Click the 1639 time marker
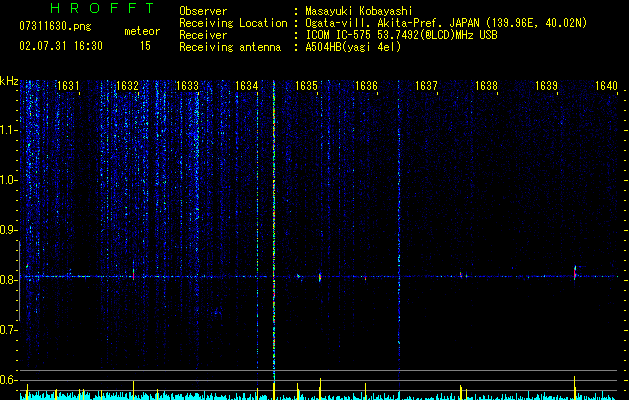 coord(546,86)
